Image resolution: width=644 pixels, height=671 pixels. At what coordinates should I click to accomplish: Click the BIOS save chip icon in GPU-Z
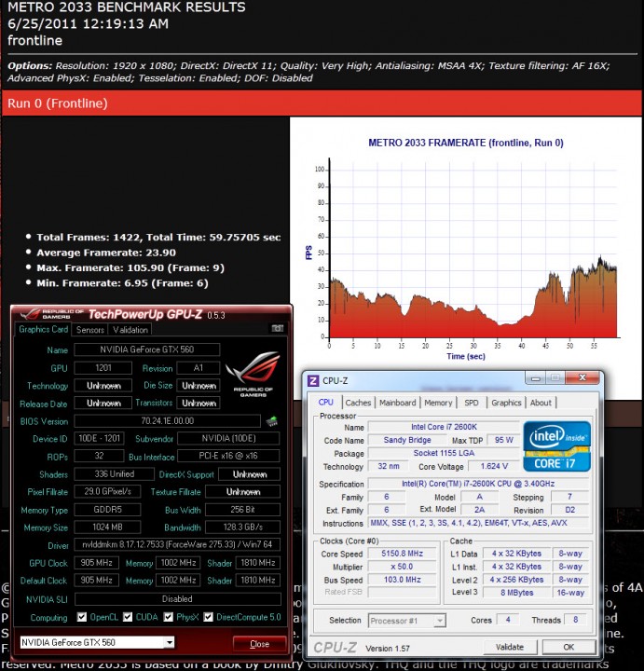(271, 421)
